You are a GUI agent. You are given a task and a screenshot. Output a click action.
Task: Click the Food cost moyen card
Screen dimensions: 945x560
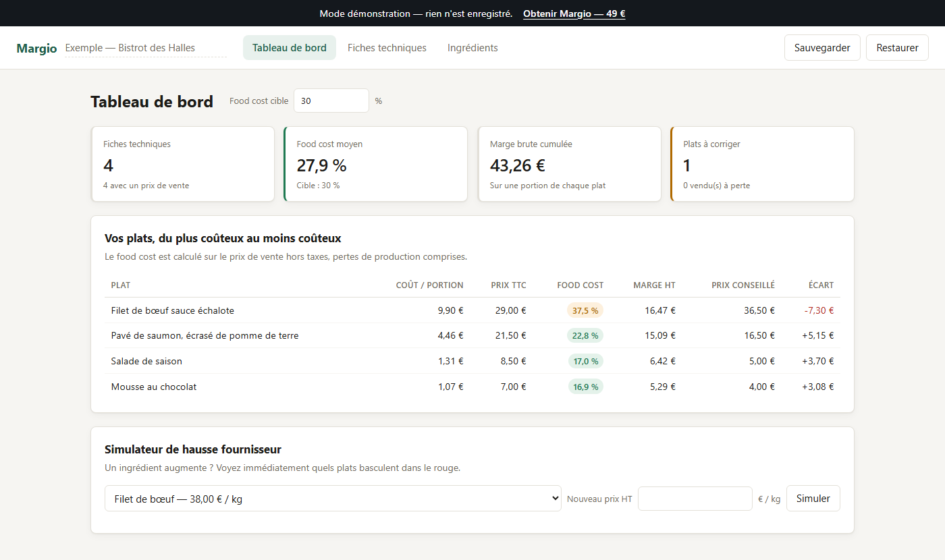(375, 164)
